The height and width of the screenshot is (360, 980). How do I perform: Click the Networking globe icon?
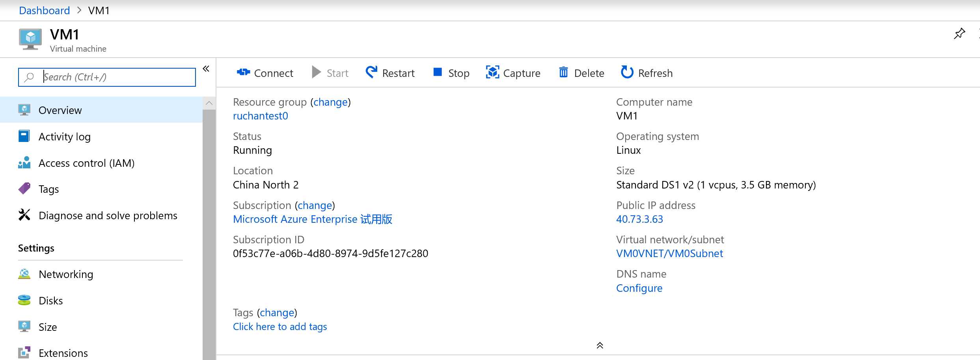24,274
